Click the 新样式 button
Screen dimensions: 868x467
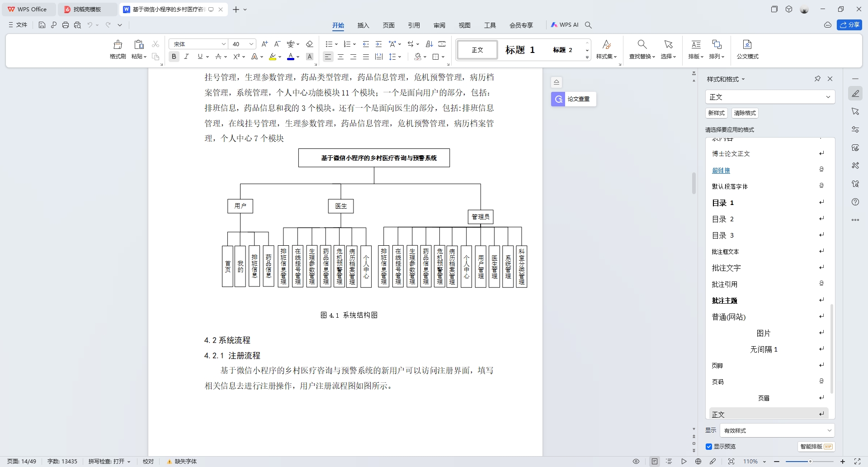(x=716, y=113)
